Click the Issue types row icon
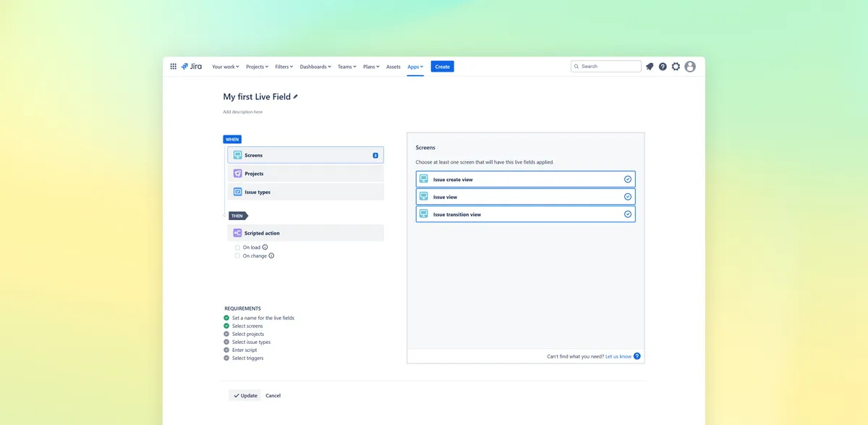 237,192
